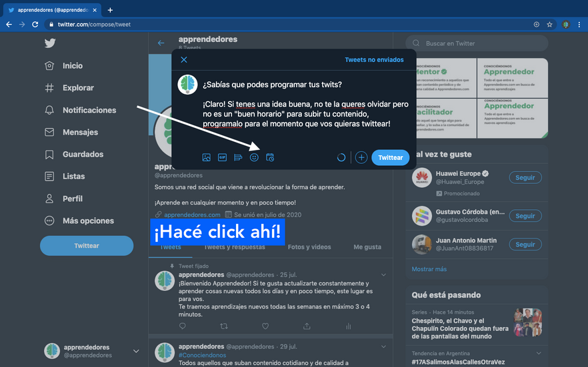Click into the tweet text area
Screen dimensions: 588x367
pyautogui.click(x=305, y=104)
